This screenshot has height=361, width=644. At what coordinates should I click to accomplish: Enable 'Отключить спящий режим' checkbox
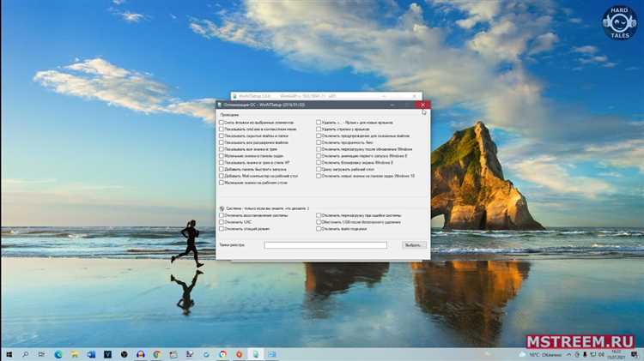click(x=222, y=229)
